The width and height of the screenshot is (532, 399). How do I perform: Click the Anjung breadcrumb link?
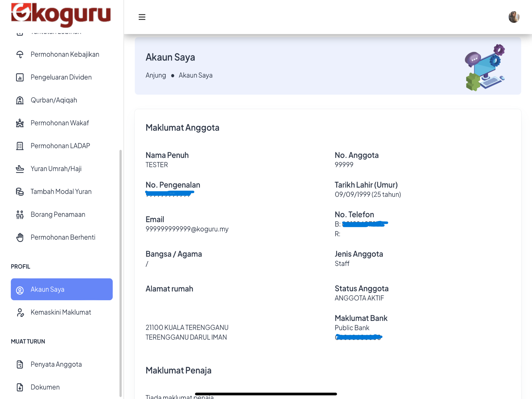156,75
